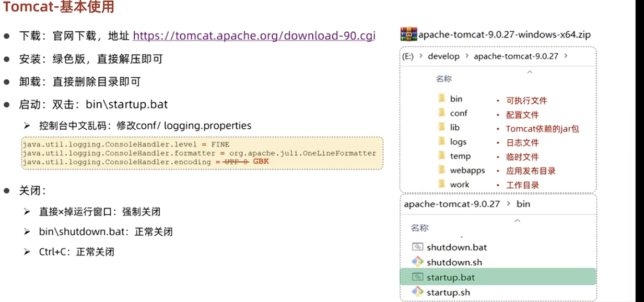Click the Tomcat-基本使用 slide title

pyautogui.click(x=58, y=8)
